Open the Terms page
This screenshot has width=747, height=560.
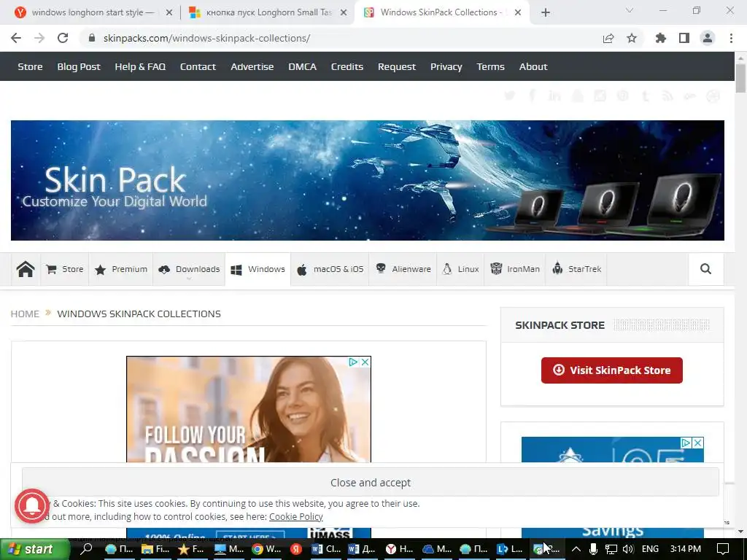click(x=490, y=66)
